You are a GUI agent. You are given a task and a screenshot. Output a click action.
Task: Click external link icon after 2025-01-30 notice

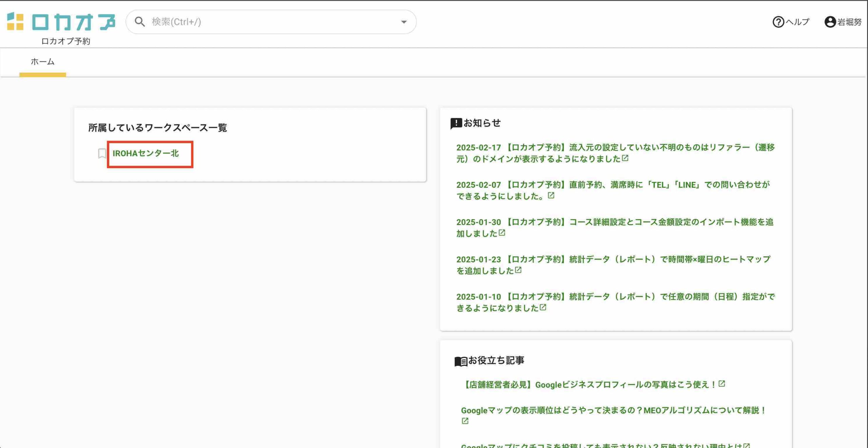pos(502,233)
